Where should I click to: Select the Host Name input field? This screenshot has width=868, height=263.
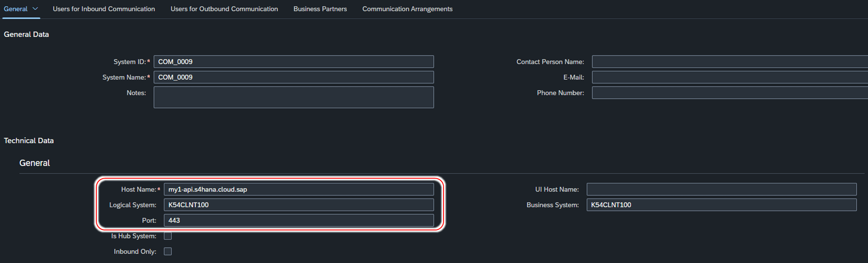(x=299, y=190)
